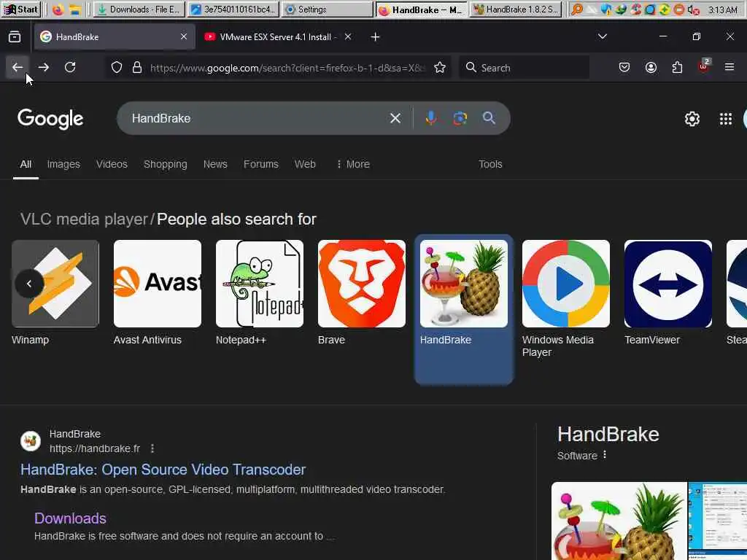Open Firefox View at left of the tab bar
Viewport: 747px width, 560px height.
15,36
